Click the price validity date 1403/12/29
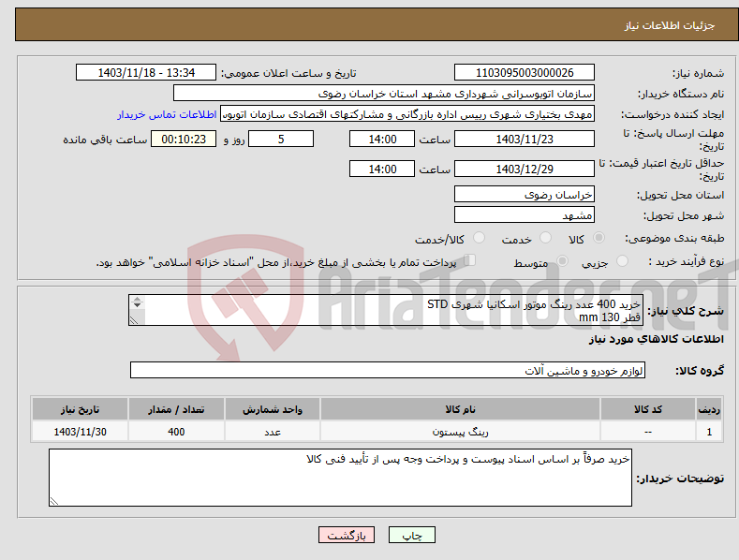Screen dimensions: 739x560 [x=525, y=169]
